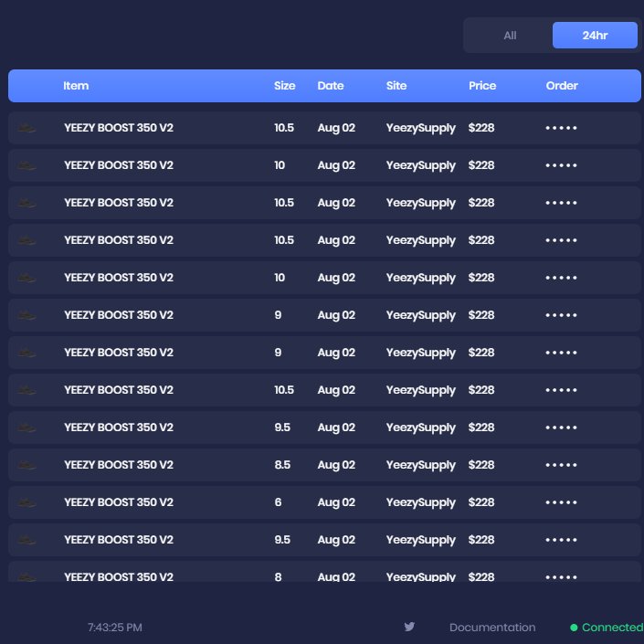
Task: Click the Order column header
Action: [562, 86]
